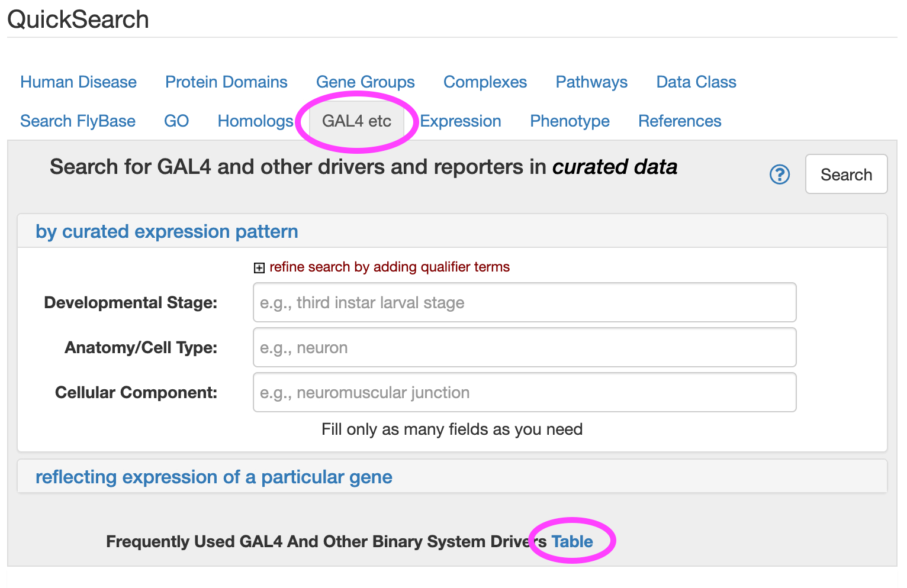
Task: Focus the Developmental Stage input field
Action: tap(524, 302)
